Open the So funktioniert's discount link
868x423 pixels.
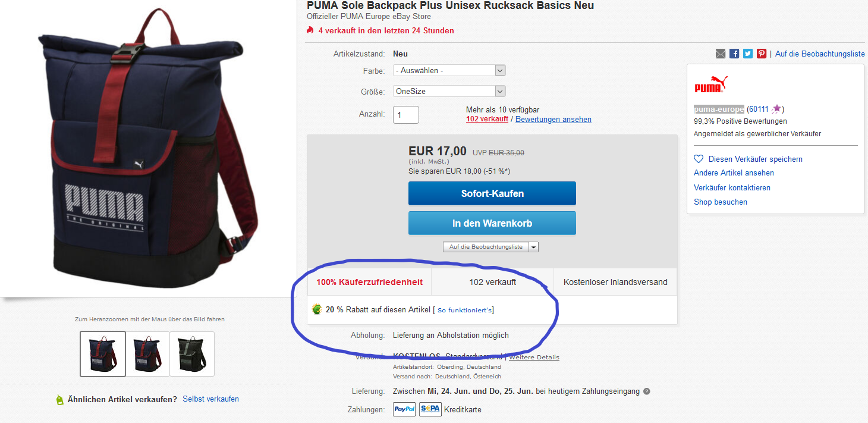465,310
